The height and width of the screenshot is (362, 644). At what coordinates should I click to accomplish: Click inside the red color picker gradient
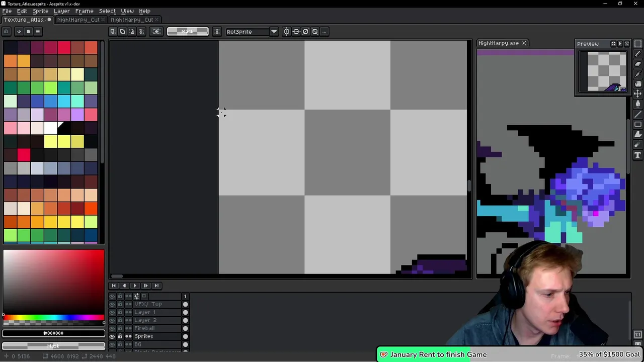click(x=53, y=282)
